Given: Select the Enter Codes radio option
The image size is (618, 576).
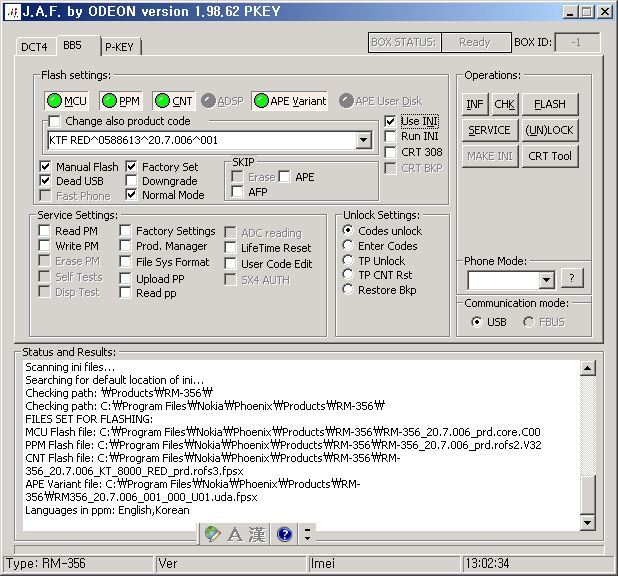Looking at the screenshot, I should (x=348, y=245).
